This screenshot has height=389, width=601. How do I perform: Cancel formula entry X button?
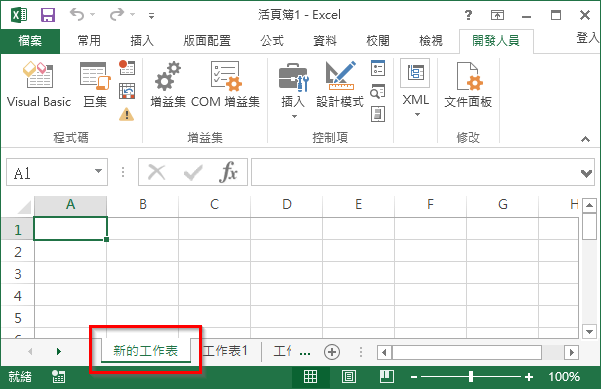156,172
